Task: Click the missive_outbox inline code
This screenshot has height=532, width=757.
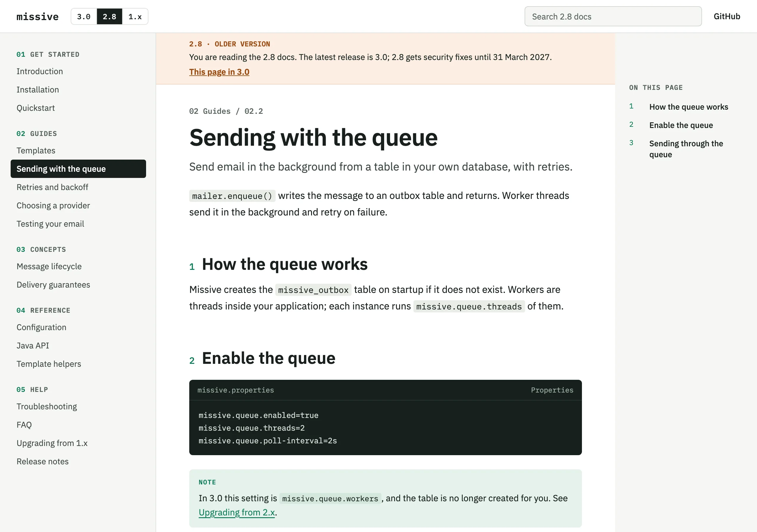Action: pos(313,290)
